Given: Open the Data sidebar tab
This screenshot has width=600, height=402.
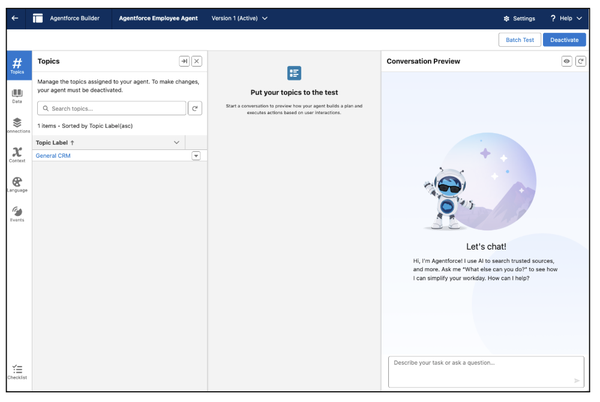Looking at the screenshot, I should [17, 96].
